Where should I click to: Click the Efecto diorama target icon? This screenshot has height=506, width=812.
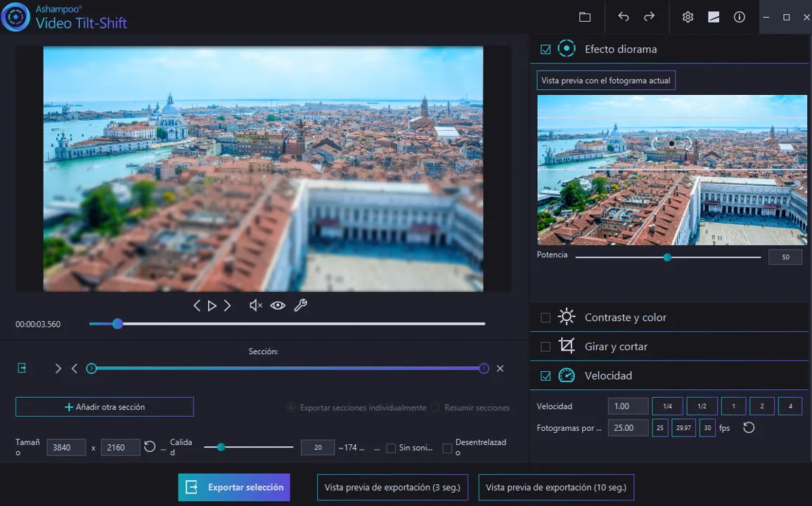tap(567, 48)
